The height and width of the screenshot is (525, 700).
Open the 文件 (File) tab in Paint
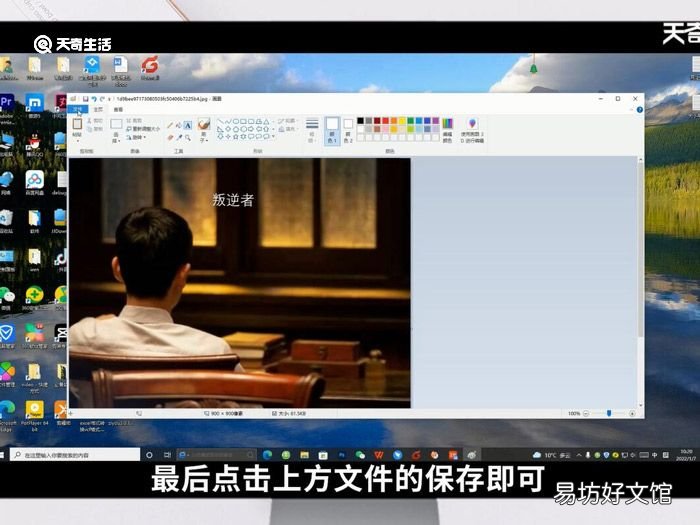[78, 109]
